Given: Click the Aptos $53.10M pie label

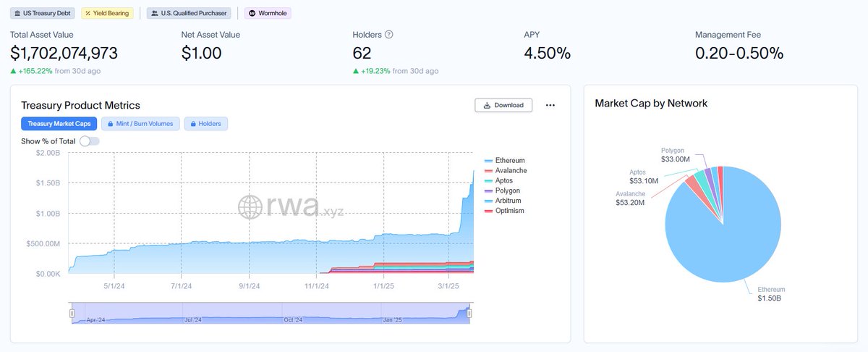Looking at the screenshot, I should [643, 176].
